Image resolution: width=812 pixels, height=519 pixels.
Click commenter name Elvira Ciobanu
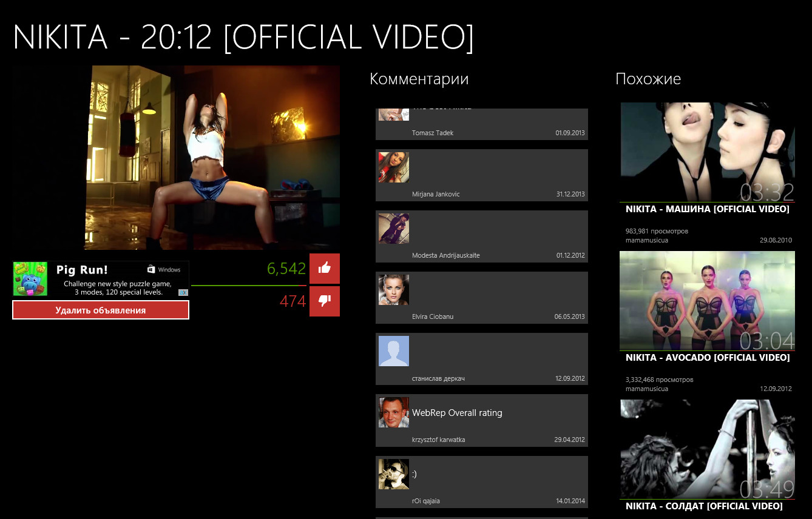(433, 316)
